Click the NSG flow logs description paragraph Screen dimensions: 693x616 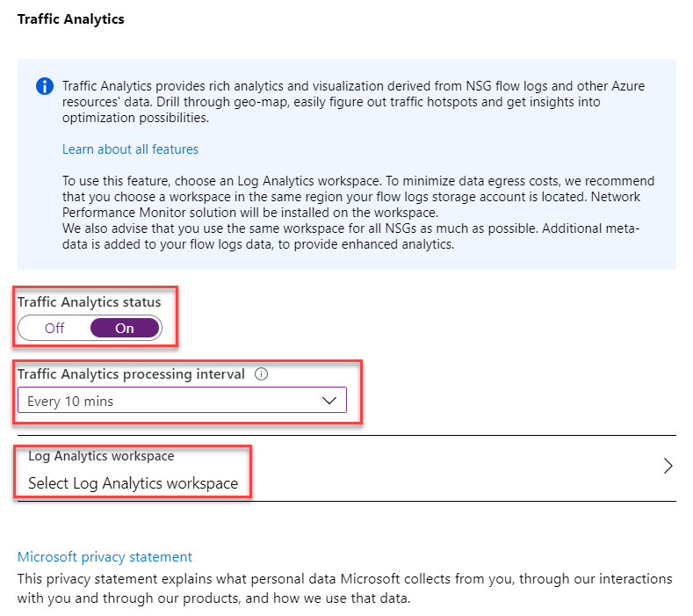coord(354,102)
